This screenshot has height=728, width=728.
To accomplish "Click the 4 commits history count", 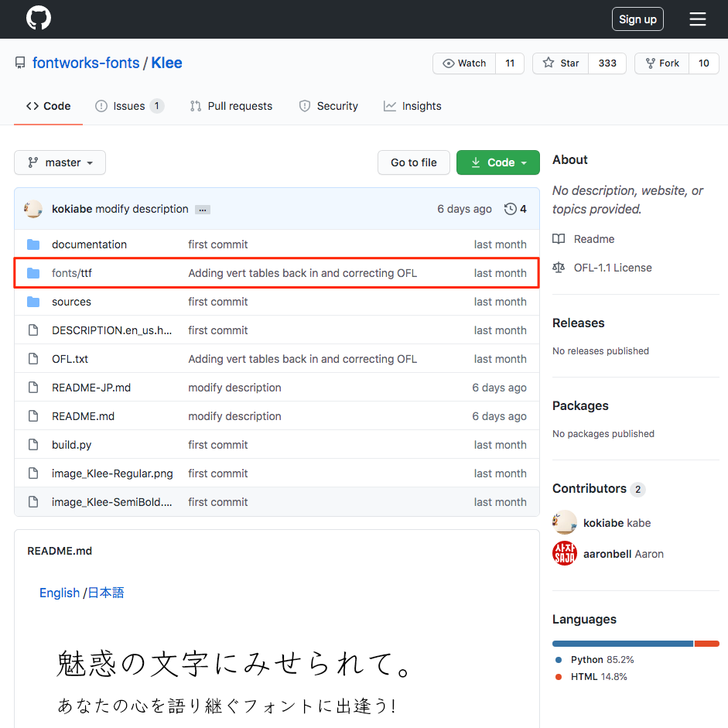I will pyautogui.click(x=523, y=209).
